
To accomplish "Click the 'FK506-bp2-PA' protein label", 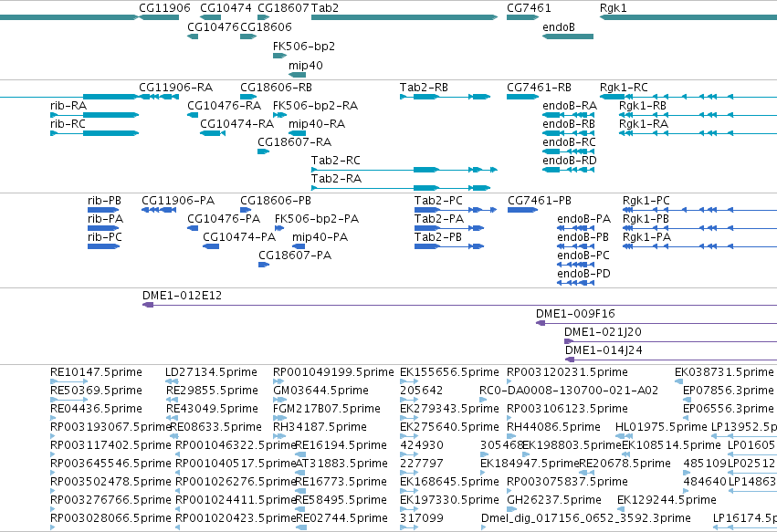I will pyautogui.click(x=317, y=219).
